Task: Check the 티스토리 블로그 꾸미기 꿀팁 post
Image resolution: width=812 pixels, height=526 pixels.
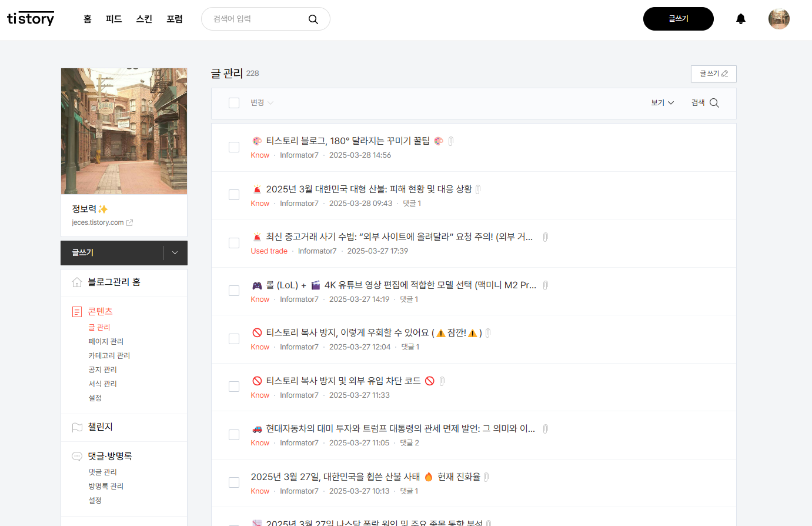Action: [234, 147]
